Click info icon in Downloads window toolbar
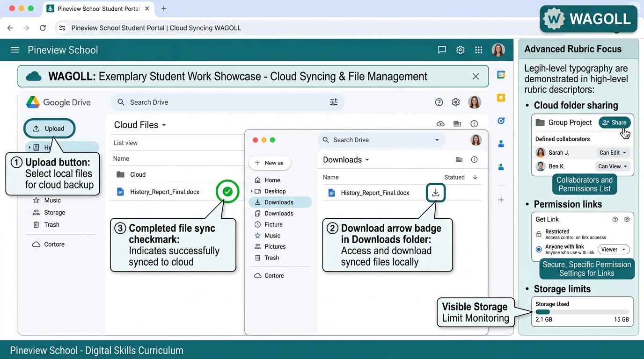The image size is (644, 359). [x=474, y=159]
